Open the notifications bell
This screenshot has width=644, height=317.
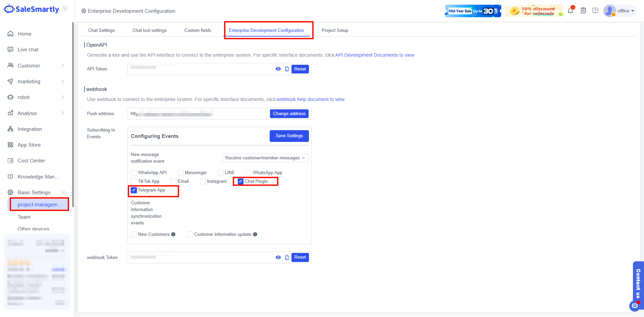point(570,11)
